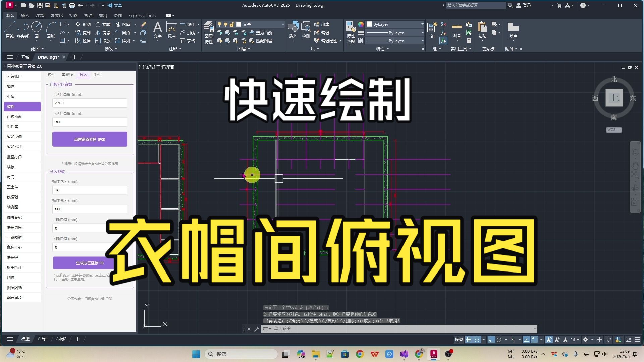This screenshot has width=644, height=362.
Task: Click 共享 (Share) in the title bar
Action: tap(115, 5)
